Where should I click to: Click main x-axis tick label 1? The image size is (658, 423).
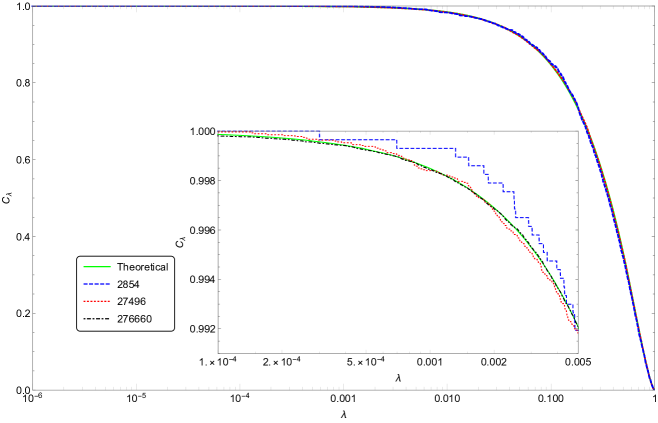pos(655,399)
